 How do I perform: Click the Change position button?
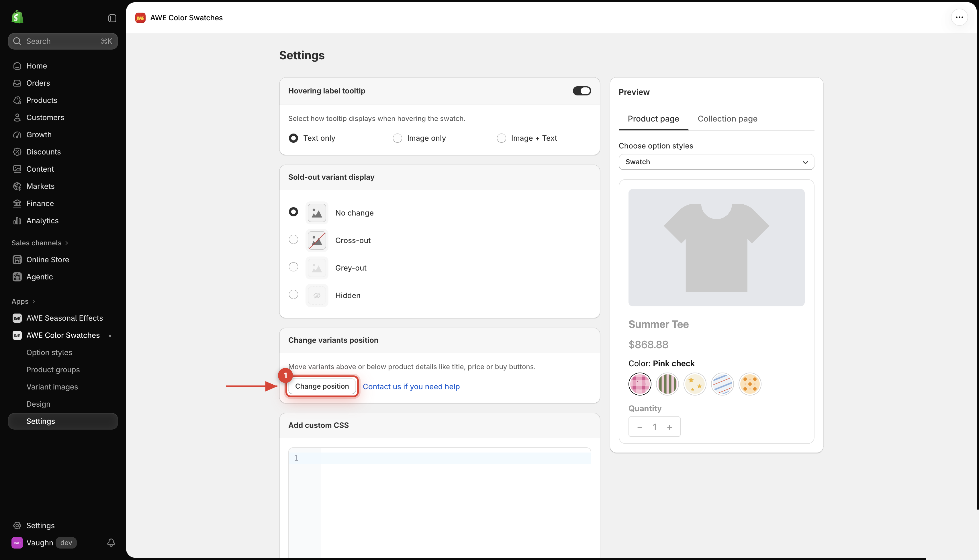[x=322, y=386]
